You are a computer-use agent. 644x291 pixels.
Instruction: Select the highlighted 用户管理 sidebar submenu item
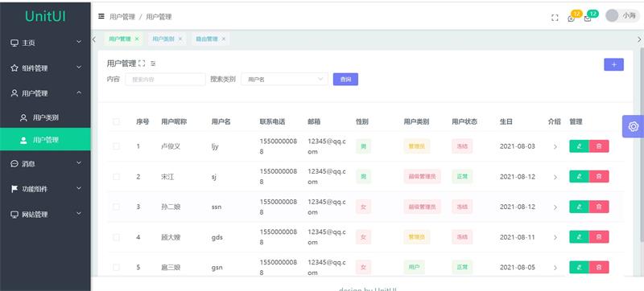click(45, 139)
